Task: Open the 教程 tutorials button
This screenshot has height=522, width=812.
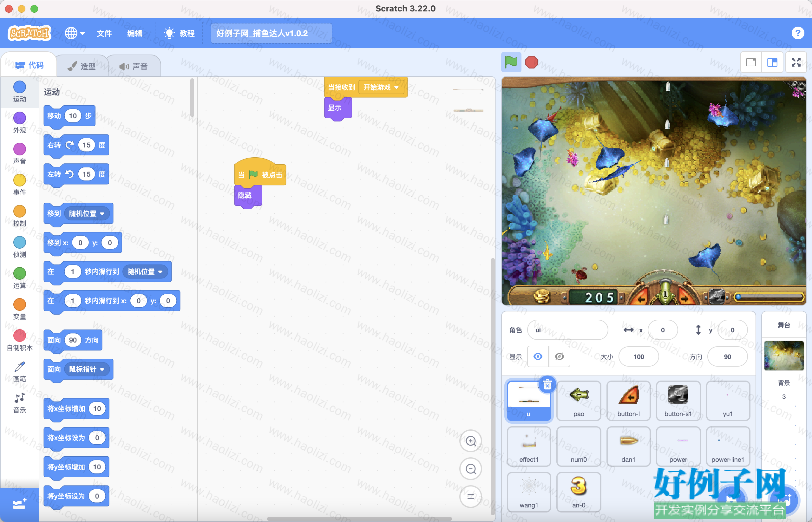Action: pyautogui.click(x=179, y=33)
